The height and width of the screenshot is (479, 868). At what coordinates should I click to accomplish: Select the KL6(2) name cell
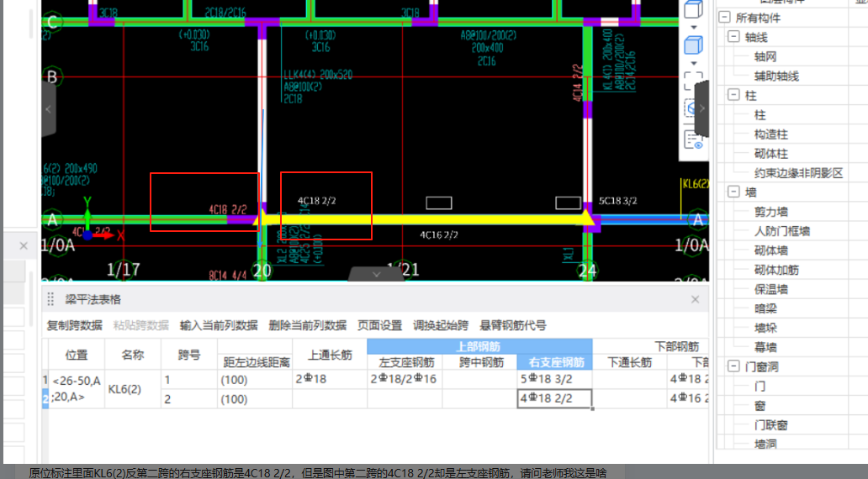[x=133, y=389]
